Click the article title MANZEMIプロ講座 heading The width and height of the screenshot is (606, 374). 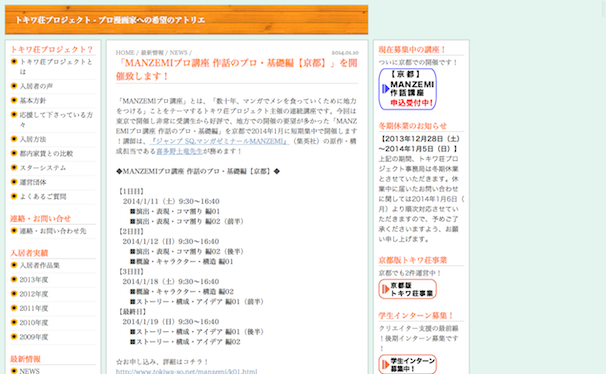[x=237, y=69]
